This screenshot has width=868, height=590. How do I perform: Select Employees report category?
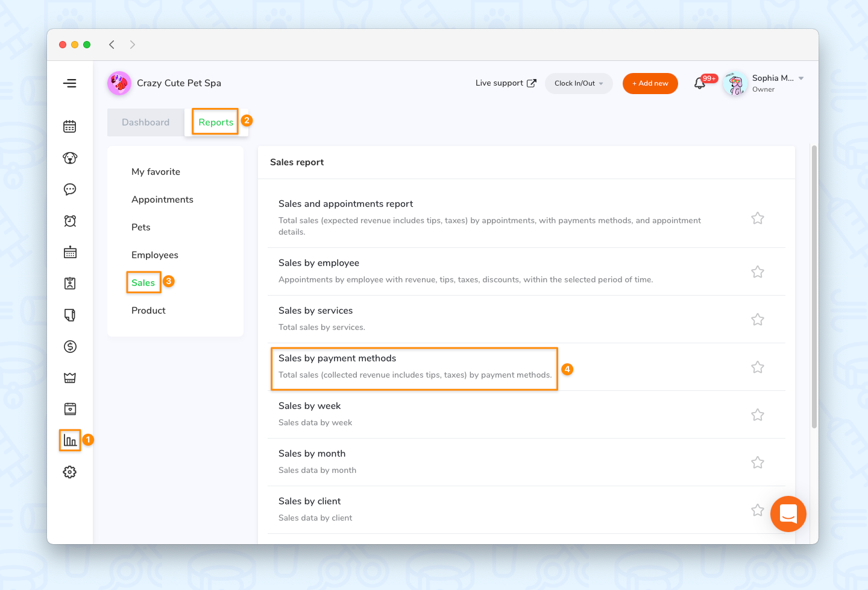coord(155,255)
